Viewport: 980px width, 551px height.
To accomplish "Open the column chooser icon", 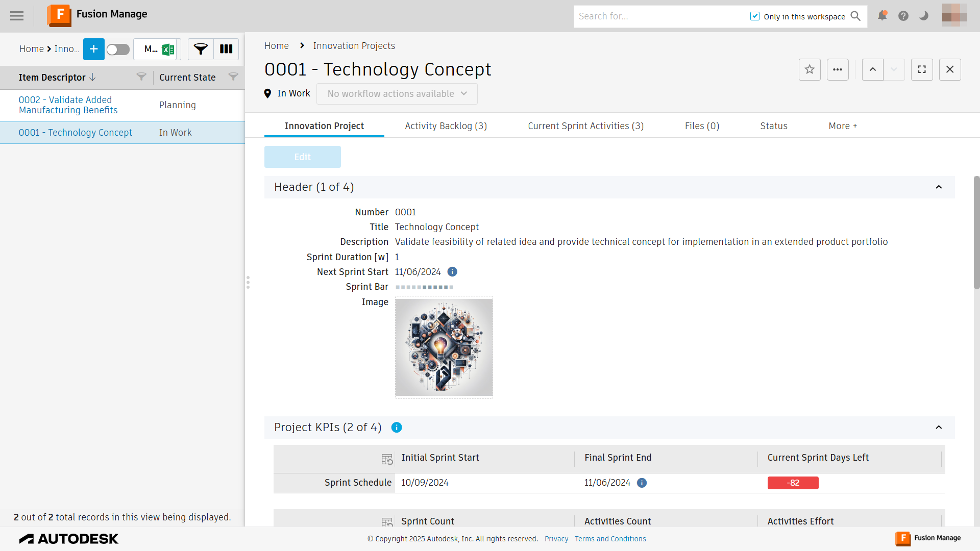I will pos(226,49).
